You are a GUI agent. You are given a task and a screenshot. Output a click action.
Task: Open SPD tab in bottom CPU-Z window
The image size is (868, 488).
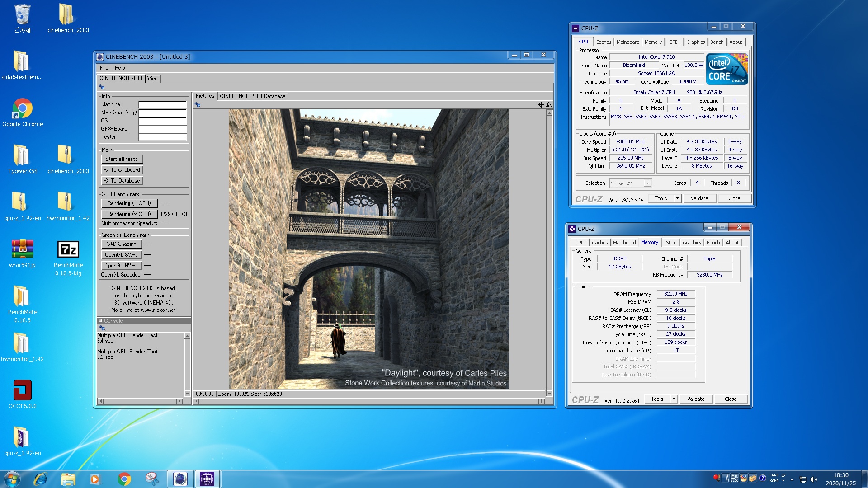tap(670, 243)
